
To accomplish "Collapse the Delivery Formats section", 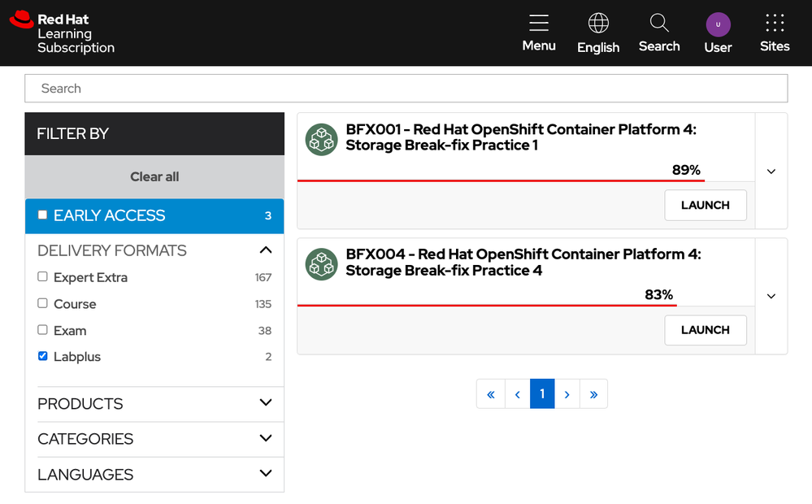I will click(265, 250).
